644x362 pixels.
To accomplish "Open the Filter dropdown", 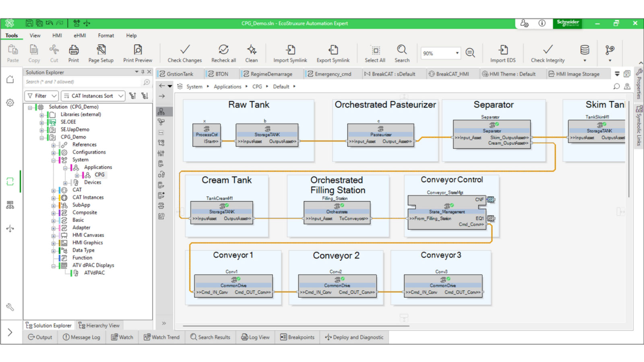I will coord(41,96).
